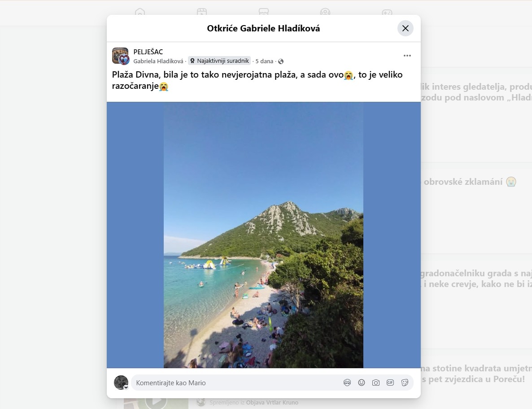The width and height of the screenshot is (532, 409).
Task: Open the sticker picker in comment box
Action: pyautogui.click(x=405, y=383)
